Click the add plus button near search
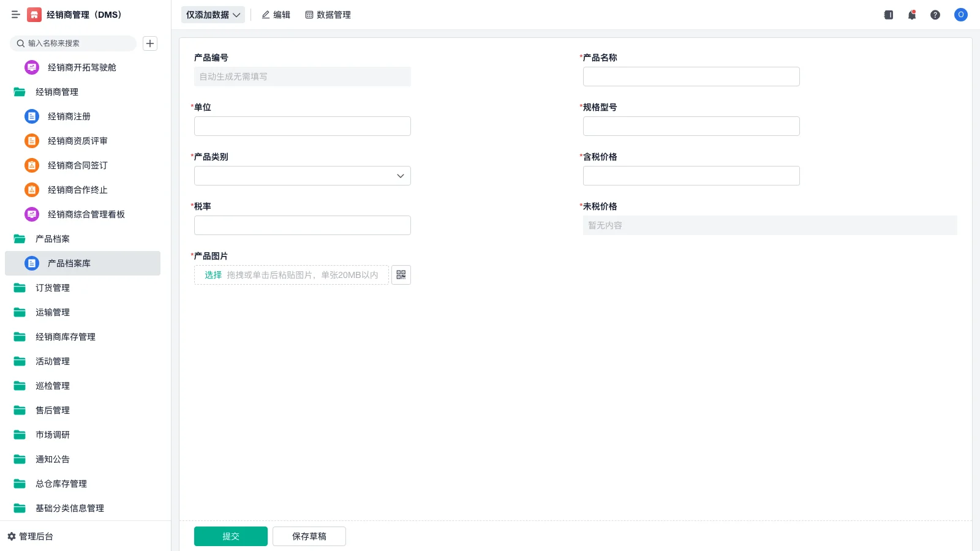Image resolution: width=980 pixels, height=551 pixels. click(149, 43)
